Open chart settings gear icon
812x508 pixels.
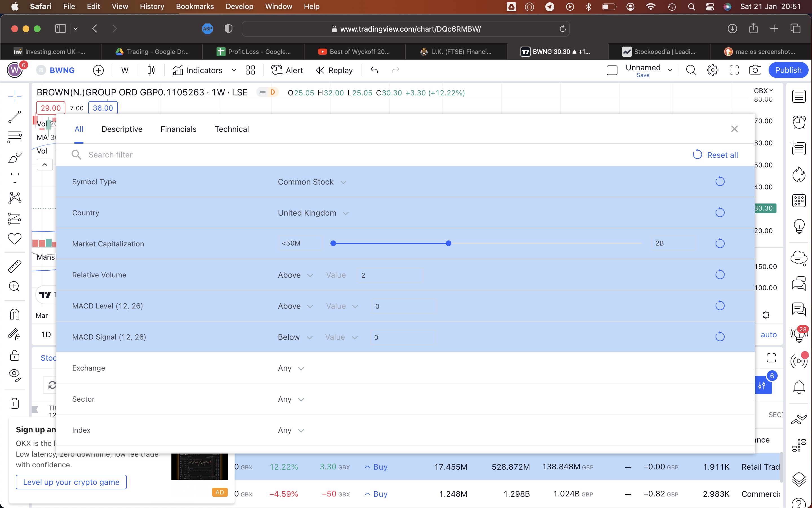coord(713,70)
